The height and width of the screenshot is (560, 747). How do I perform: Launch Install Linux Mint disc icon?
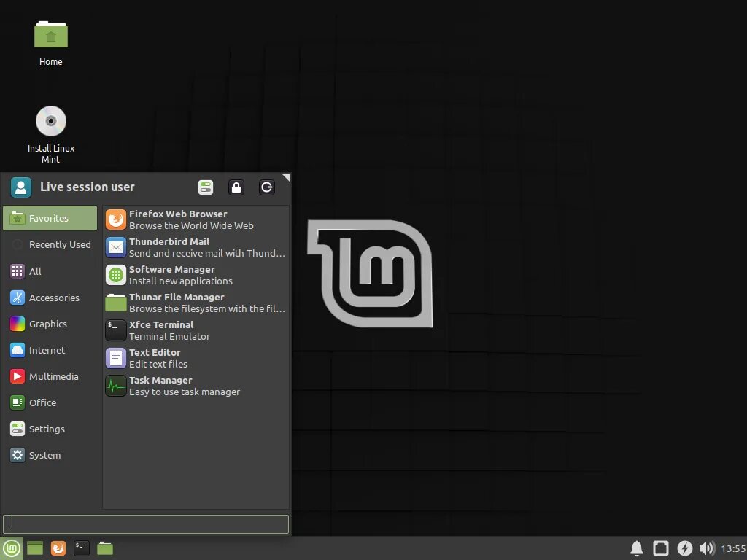coord(50,134)
